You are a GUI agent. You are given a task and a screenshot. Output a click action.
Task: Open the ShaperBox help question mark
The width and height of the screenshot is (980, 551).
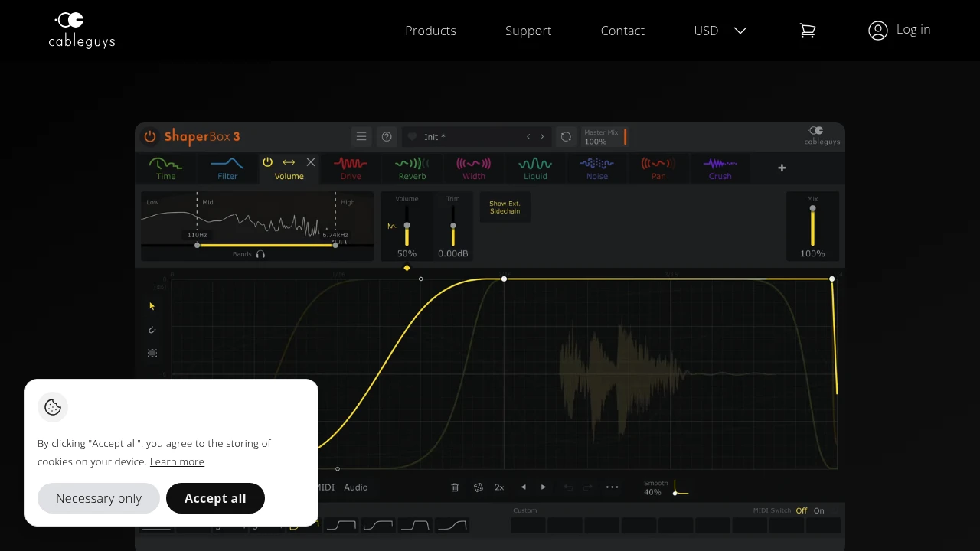[x=387, y=136]
